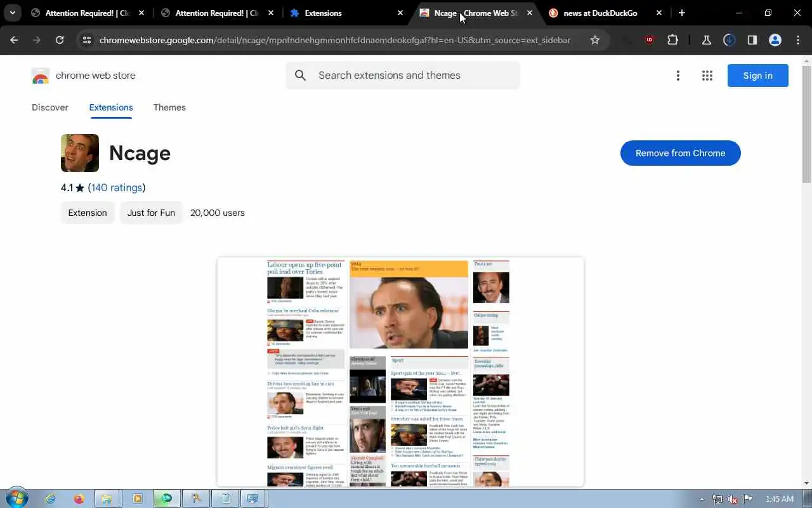The image size is (812, 508).
Task: Open site information icon in address bar
Action: (88, 40)
